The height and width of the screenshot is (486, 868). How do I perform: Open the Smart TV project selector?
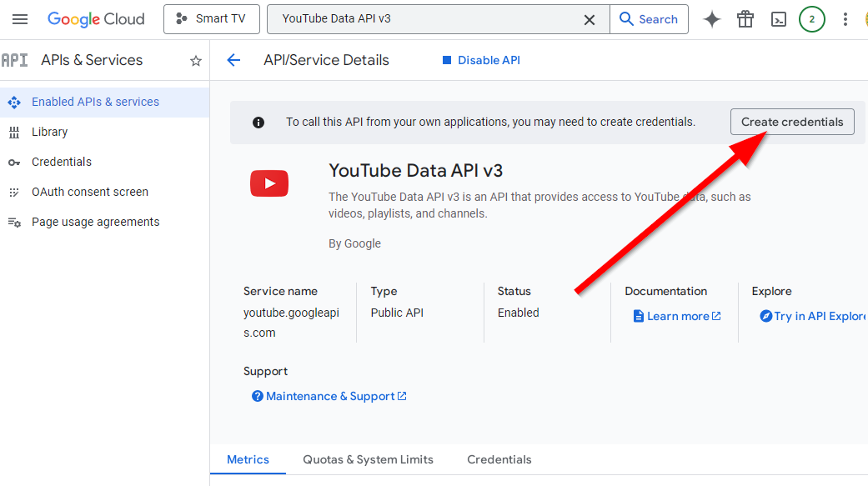coord(212,19)
